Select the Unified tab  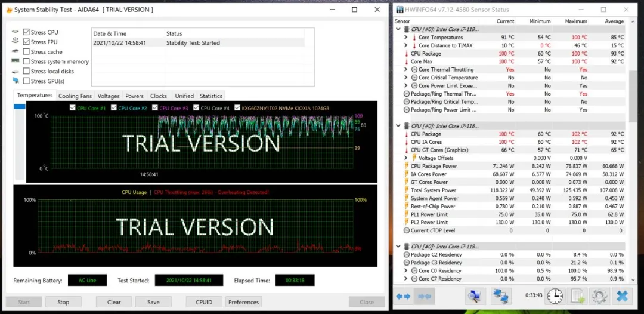(184, 96)
